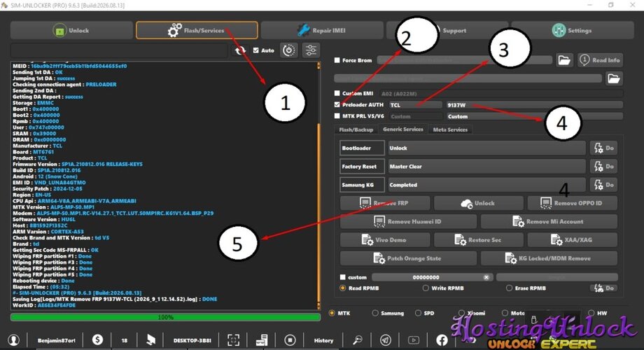The image size is (644, 350).
Task: Open the folder icon on the second path row
Action: 614,78
